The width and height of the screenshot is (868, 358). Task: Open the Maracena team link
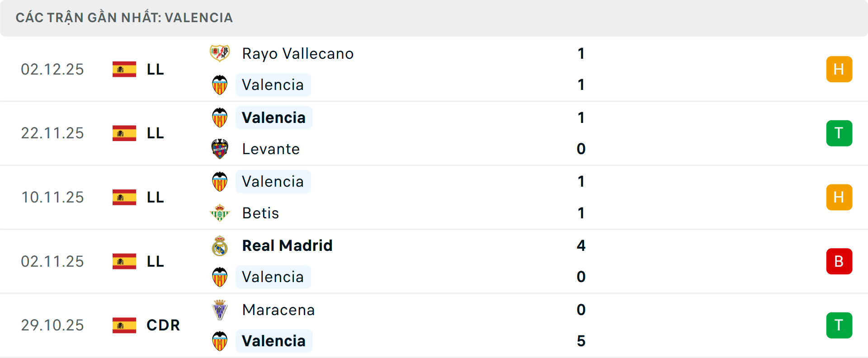(x=278, y=310)
